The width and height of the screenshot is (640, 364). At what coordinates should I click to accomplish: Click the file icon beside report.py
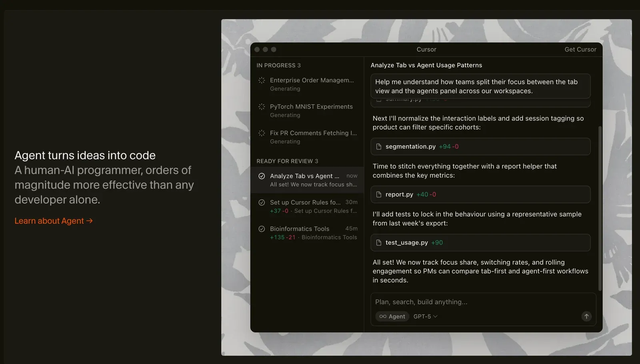(379, 195)
